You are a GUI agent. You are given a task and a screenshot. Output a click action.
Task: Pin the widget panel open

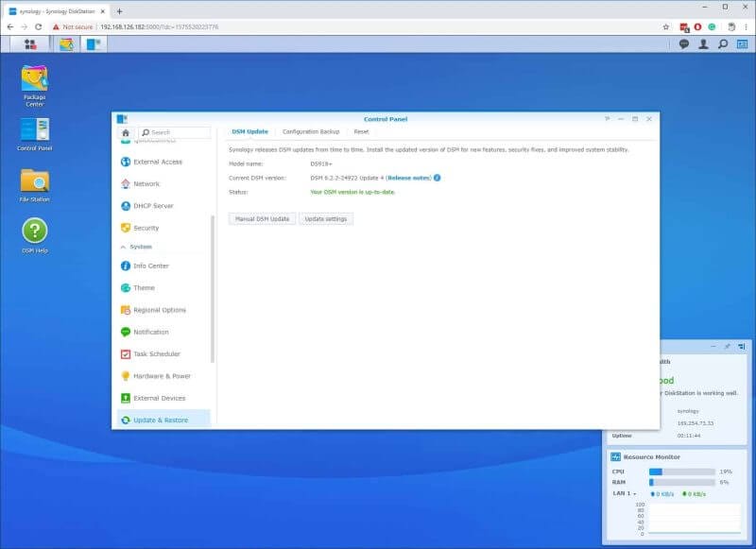(x=728, y=346)
